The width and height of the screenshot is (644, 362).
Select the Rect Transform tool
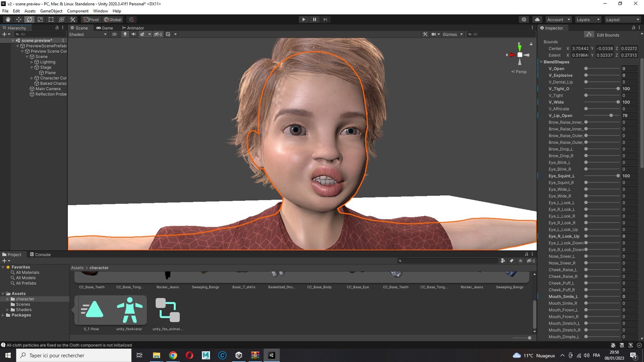click(x=51, y=19)
